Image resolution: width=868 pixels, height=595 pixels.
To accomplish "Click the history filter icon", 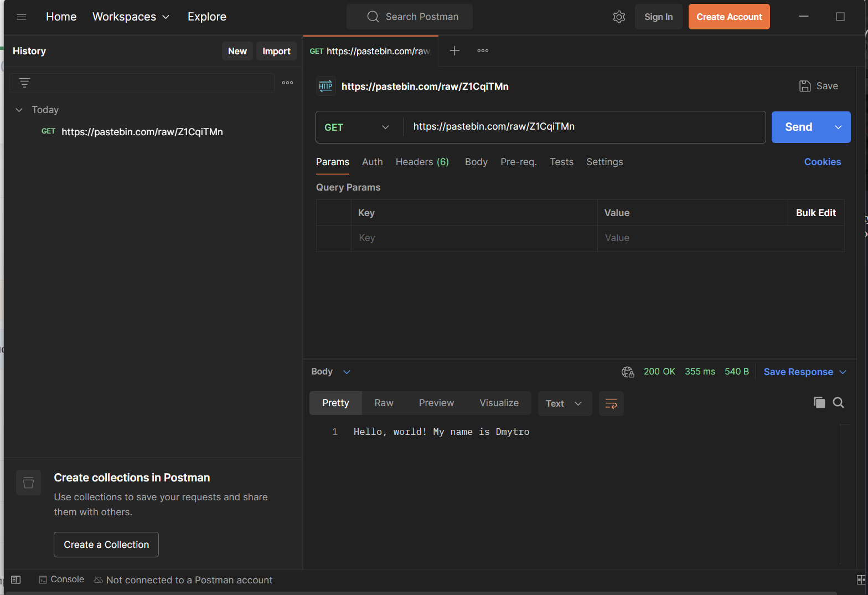I will coord(24,83).
